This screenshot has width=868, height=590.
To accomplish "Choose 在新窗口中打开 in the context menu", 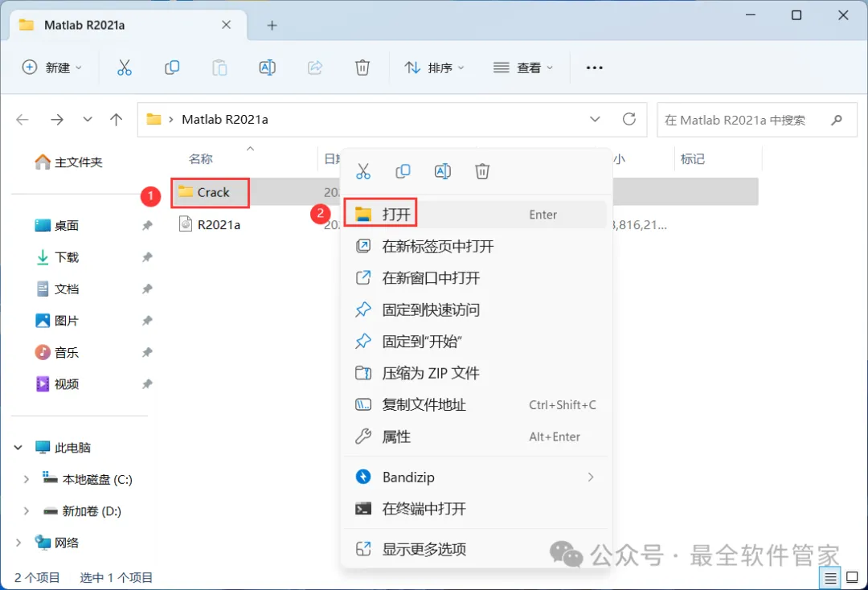I will 475,278.
